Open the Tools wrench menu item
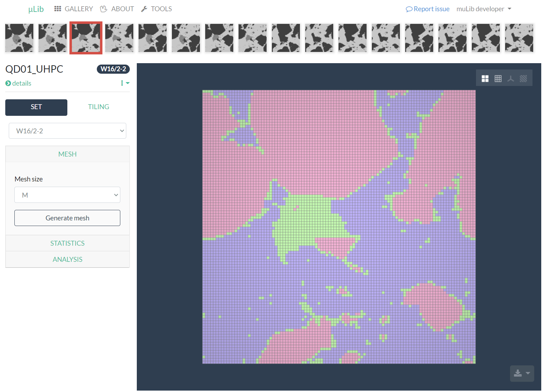543x392 pixels. tap(156, 9)
